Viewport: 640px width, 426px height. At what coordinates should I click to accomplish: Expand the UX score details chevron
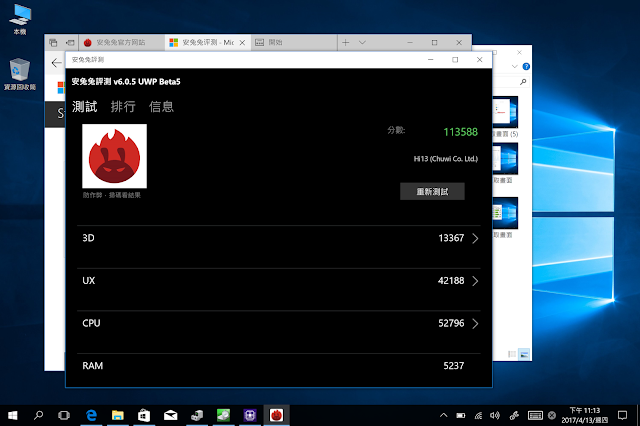pos(475,281)
